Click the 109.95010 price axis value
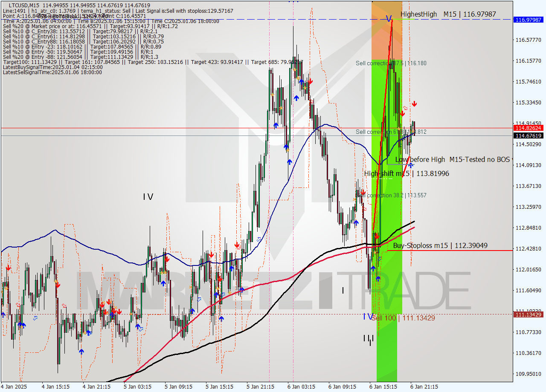 pos(529,374)
